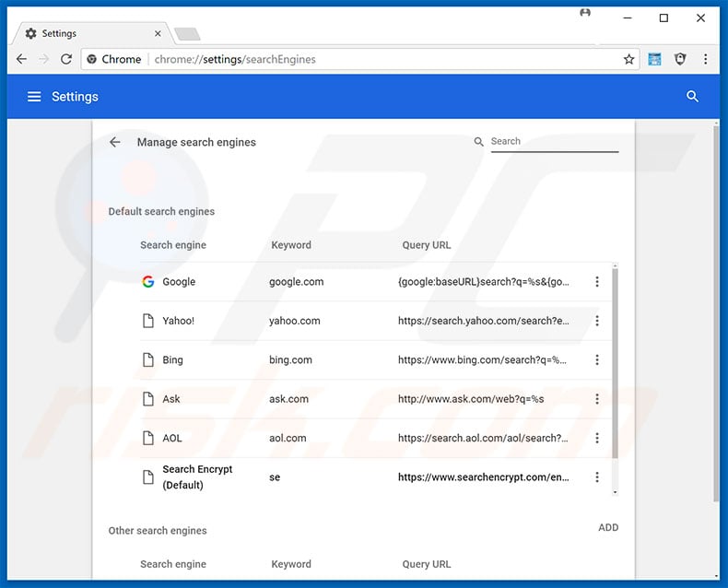Open more actions for AOL
Image resolution: width=728 pixels, height=588 pixels.
(x=597, y=438)
